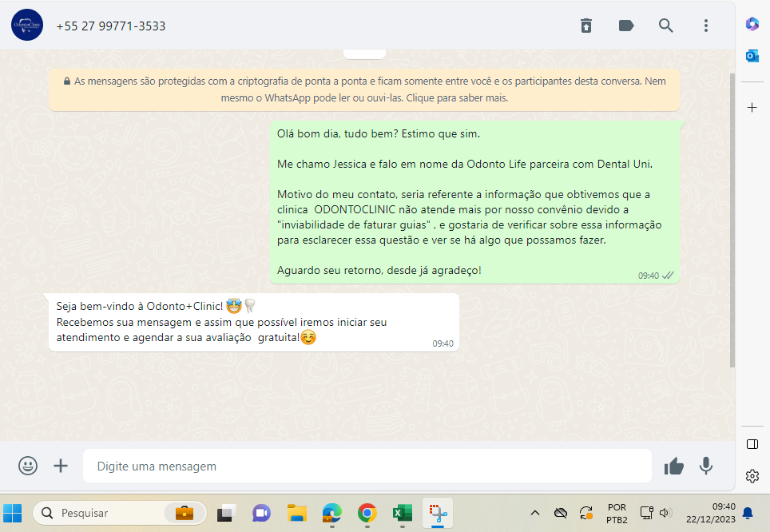Switch to Microsoft Edge on the taskbar
The image size is (770, 532).
332,514
